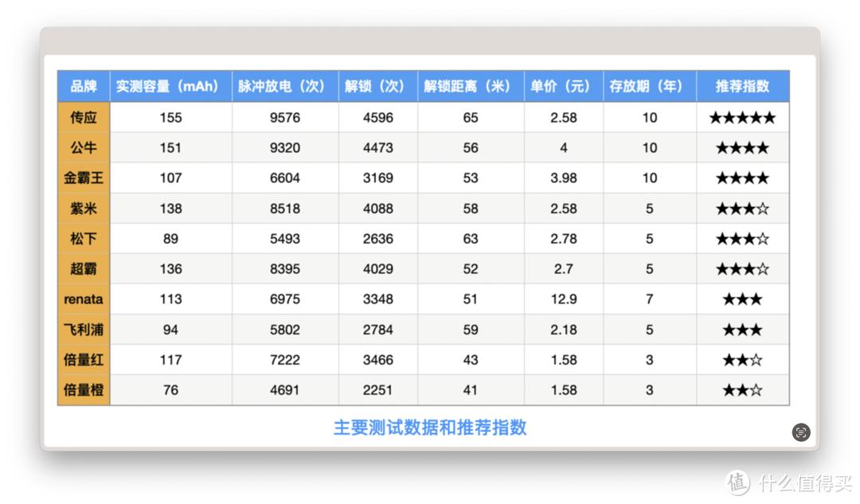The image size is (860, 504).
Task: Select the renata brand row label
Action: (83, 299)
